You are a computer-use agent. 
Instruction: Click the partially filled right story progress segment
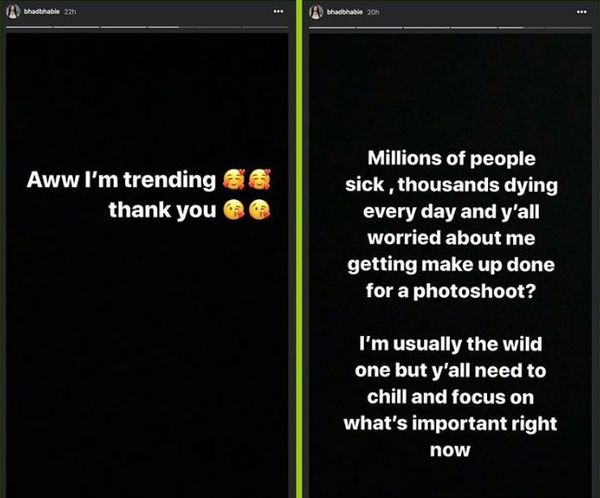(521, 28)
